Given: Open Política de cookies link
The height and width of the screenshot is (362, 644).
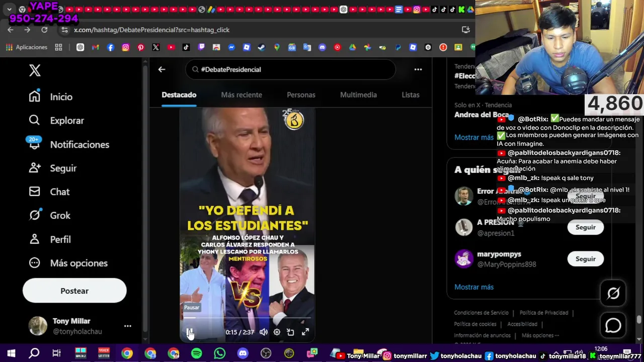Looking at the screenshot, I should tap(475, 324).
